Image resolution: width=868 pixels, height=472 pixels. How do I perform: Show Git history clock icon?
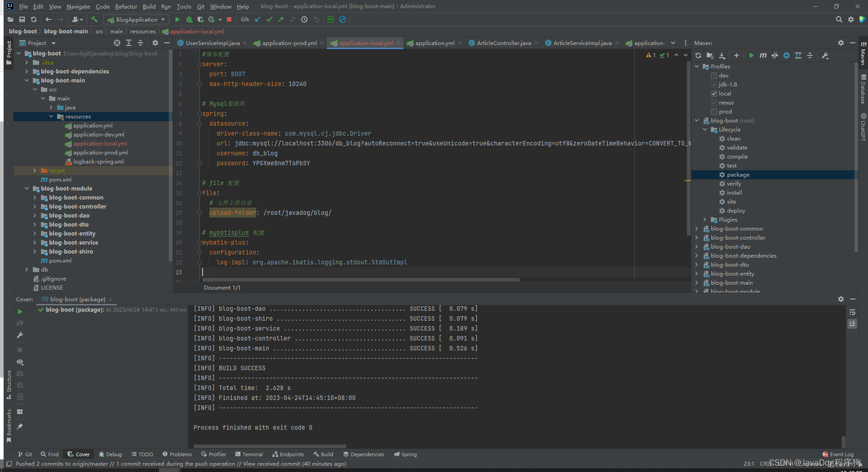click(x=304, y=19)
